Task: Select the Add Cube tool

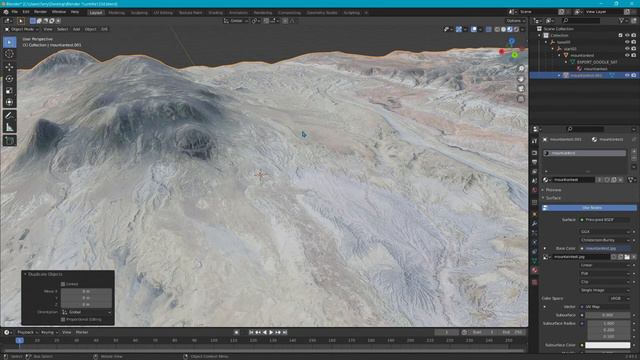Action: [x=9, y=141]
